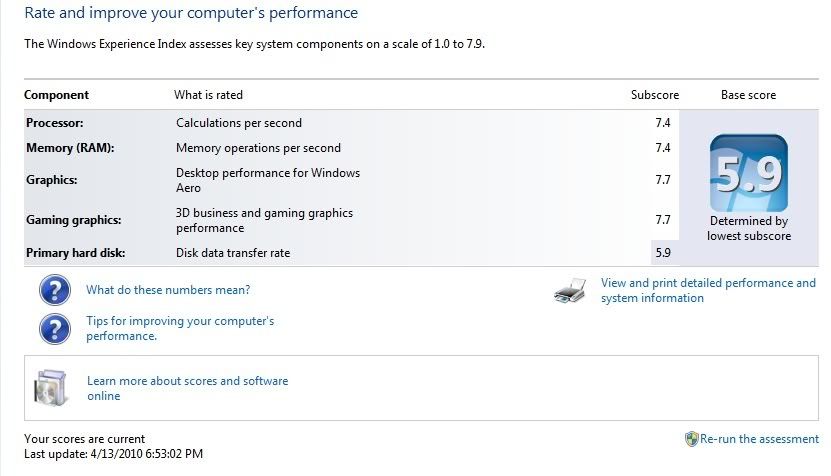Image resolution: width=831 pixels, height=476 pixels.
Task: Select the Memory (RAM) component label
Action: tap(70, 148)
